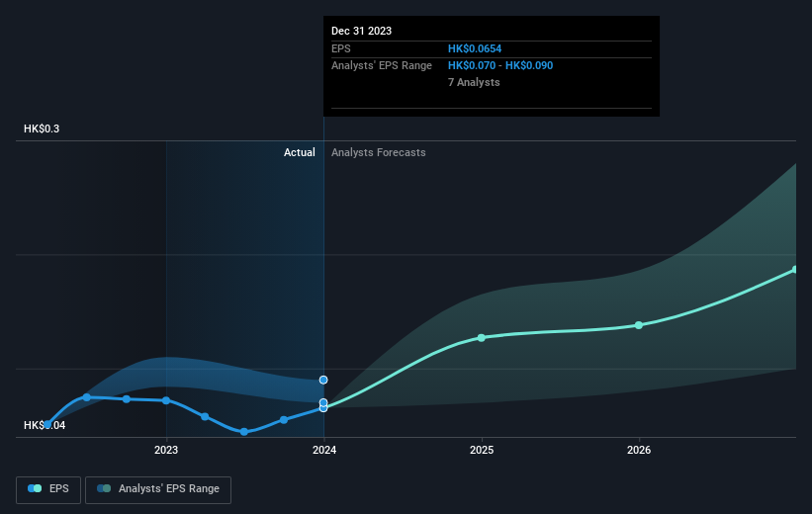
Task: Click the 2025 EPS forecast data point
Action: coord(481,337)
